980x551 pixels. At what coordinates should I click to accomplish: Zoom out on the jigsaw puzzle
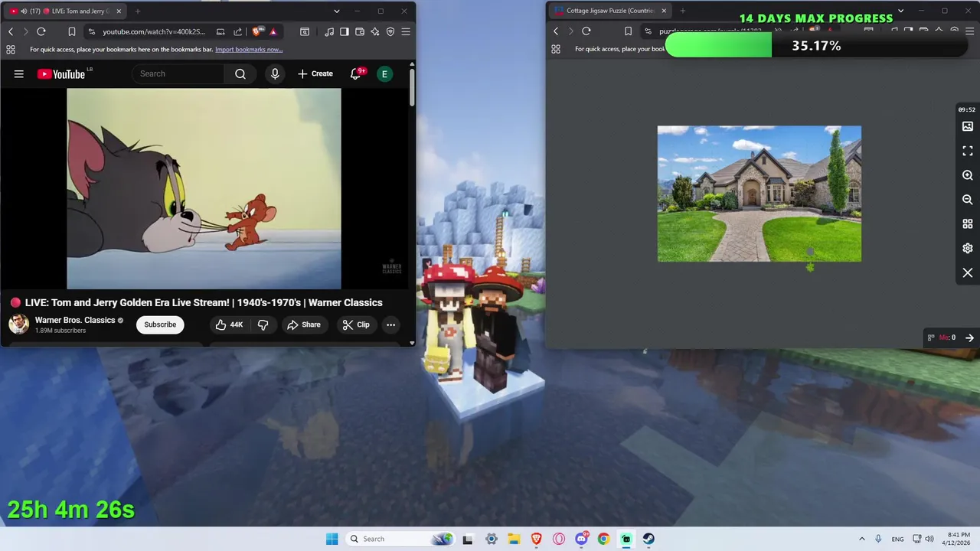(x=968, y=199)
